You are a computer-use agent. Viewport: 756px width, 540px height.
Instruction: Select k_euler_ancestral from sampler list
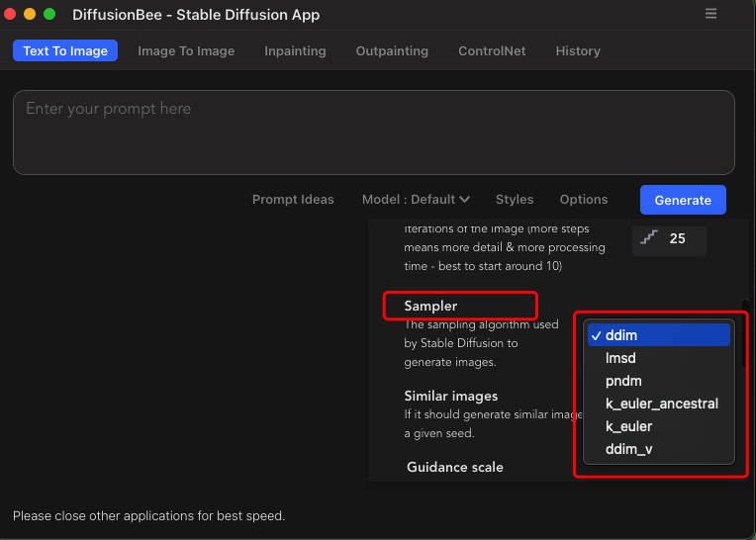[x=659, y=404]
